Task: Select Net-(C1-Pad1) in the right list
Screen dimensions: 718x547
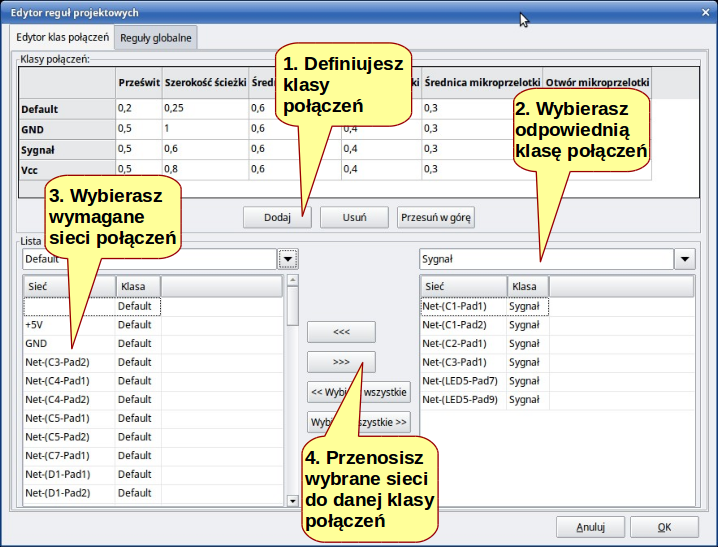Action: [x=557, y=306]
